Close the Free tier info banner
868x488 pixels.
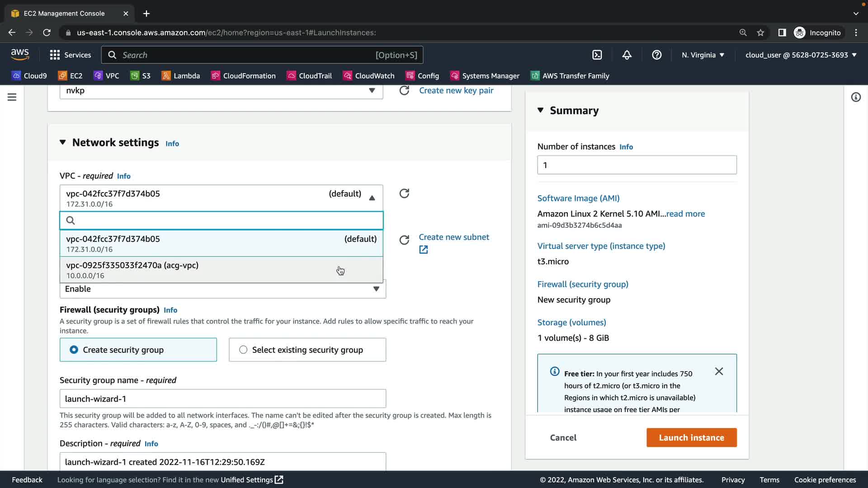(x=719, y=371)
